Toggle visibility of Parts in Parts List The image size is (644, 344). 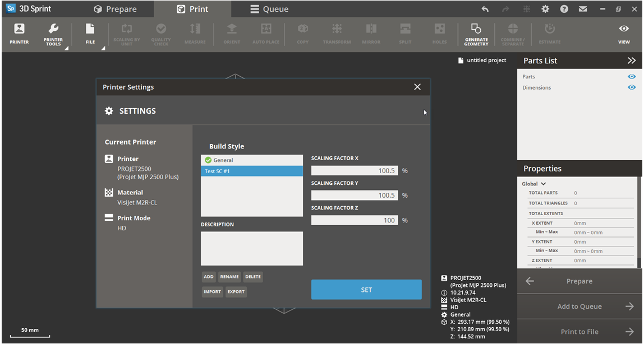(632, 77)
